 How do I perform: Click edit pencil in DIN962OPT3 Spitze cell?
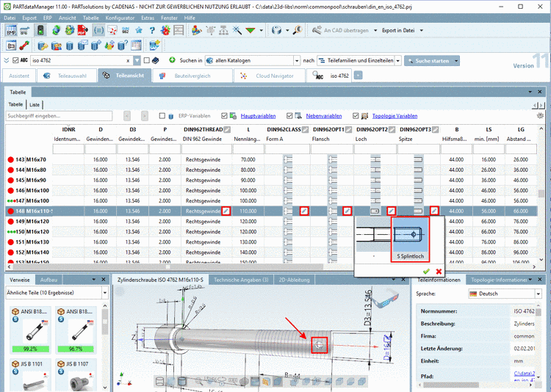click(x=435, y=211)
